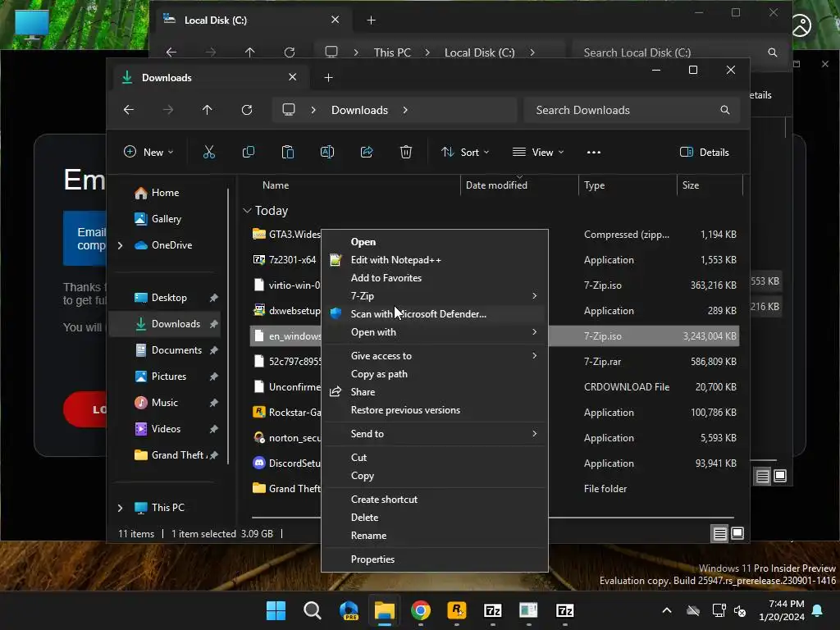840x630 pixels.
Task: Switch to details list view icon in status bar
Action: 720,533
